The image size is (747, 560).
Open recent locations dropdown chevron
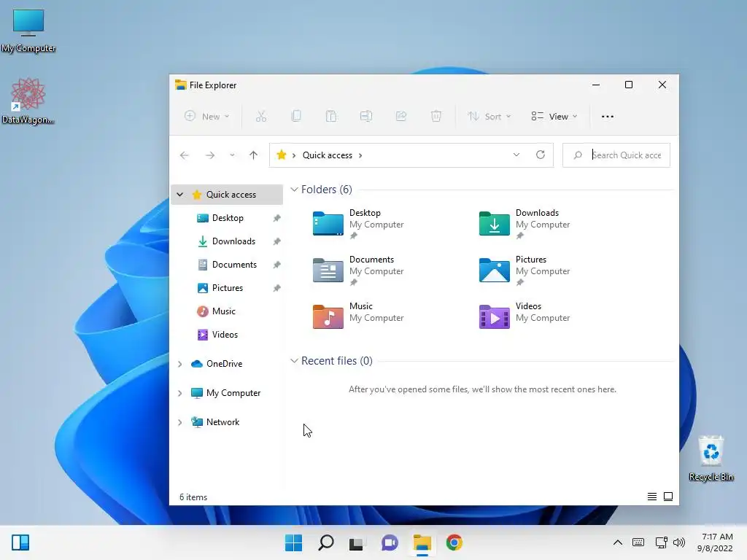pyautogui.click(x=232, y=155)
